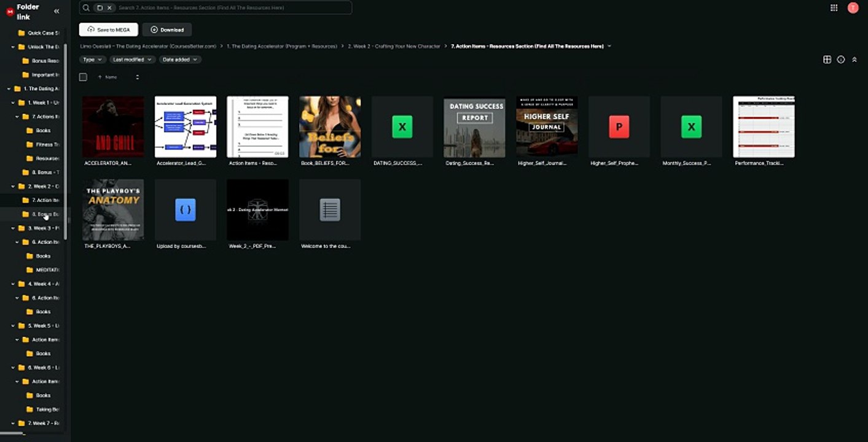Click the Save to MEGA button
Image resolution: width=868 pixels, height=442 pixels.
point(108,29)
